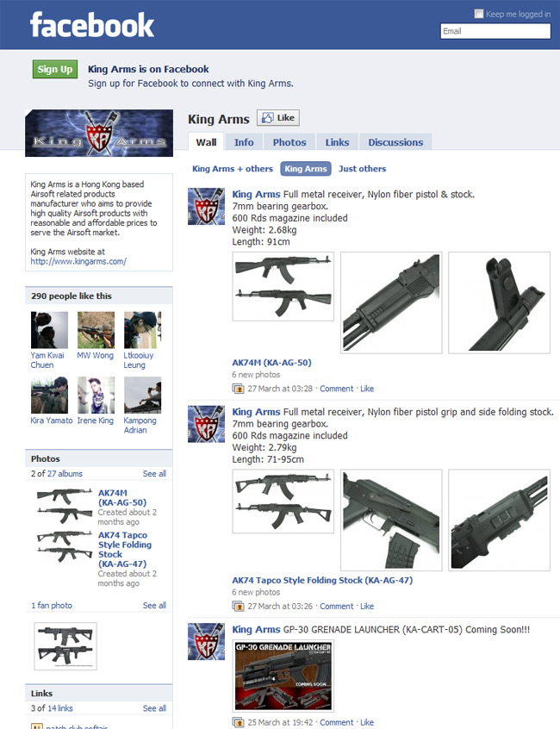Enable the Keep me logged in checkbox

coord(478,14)
